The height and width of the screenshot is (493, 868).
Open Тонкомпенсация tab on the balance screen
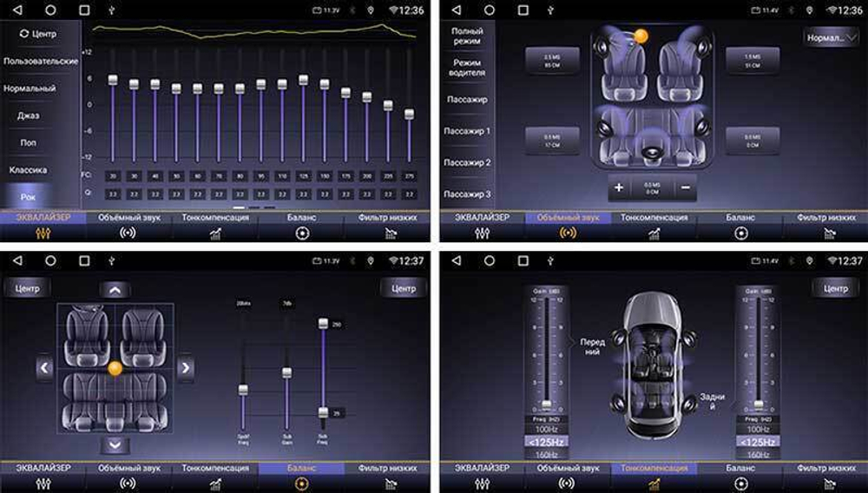pos(215,469)
